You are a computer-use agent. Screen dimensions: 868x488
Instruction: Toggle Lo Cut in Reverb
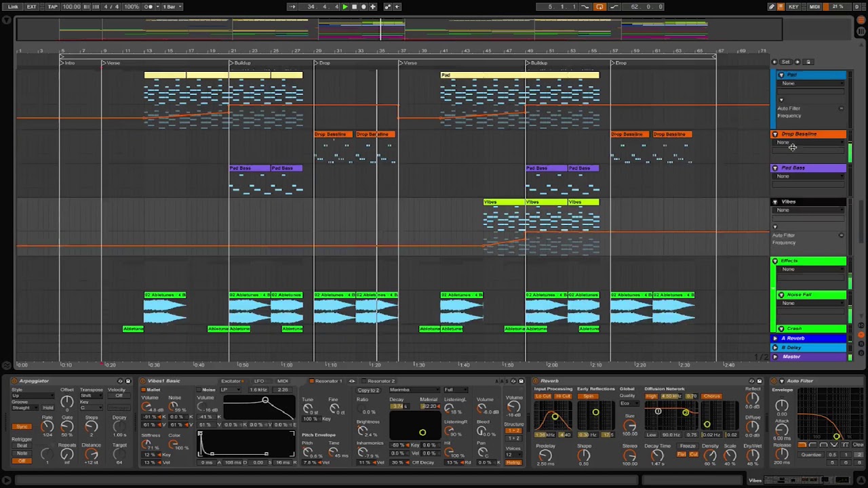pos(544,396)
